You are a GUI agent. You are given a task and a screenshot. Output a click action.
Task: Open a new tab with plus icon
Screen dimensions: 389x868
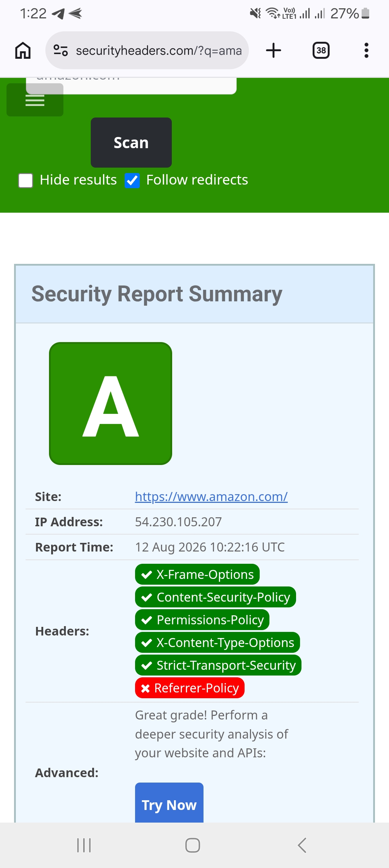pos(273,50)
